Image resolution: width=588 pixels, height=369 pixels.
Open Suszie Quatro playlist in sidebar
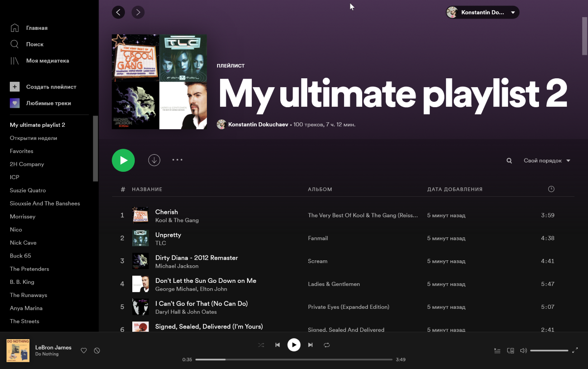pyautogui.click(x=28, y=190)
